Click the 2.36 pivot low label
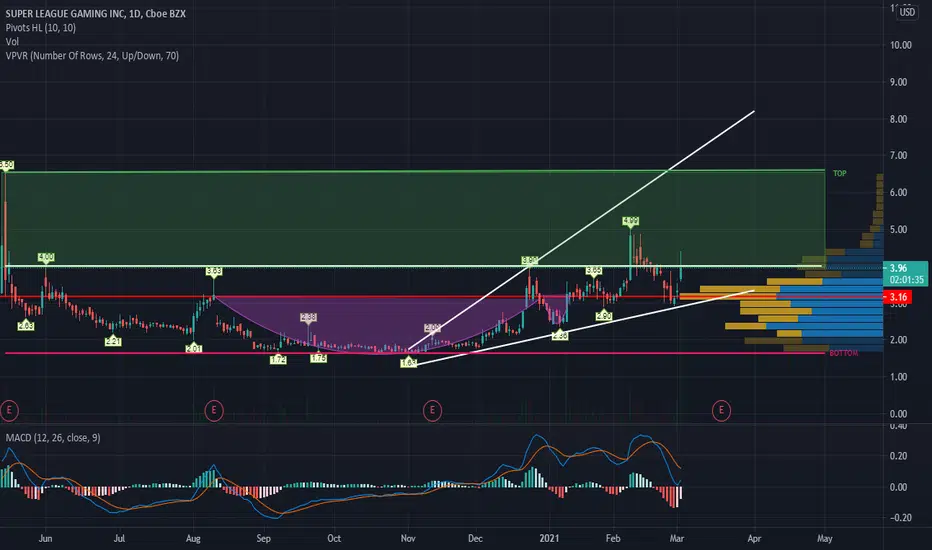The width and height of the screenshot is (932, 550). click(x=560, y=336)
